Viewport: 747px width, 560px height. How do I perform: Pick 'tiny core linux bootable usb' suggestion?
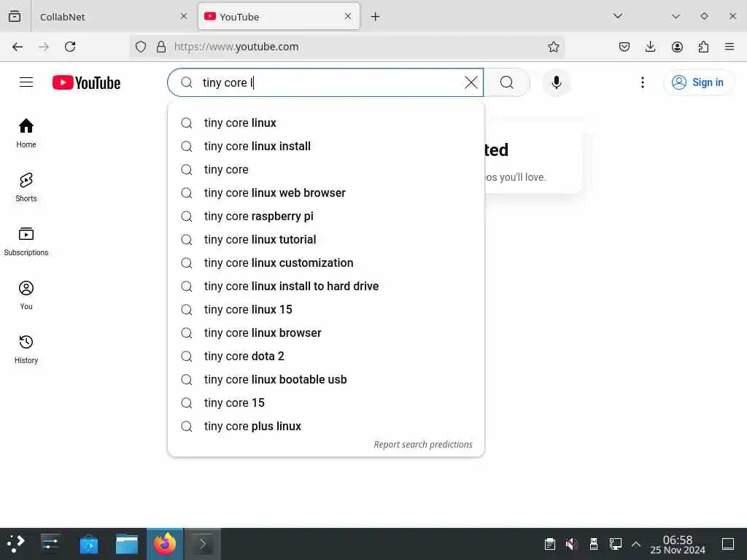pos(326,379)
